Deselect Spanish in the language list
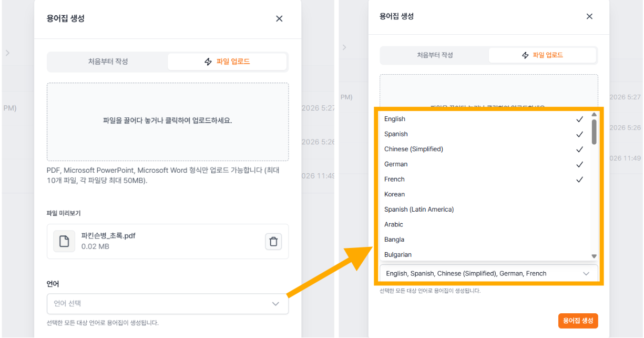This screenshot has width=644, height=338. tap(484, 134)
